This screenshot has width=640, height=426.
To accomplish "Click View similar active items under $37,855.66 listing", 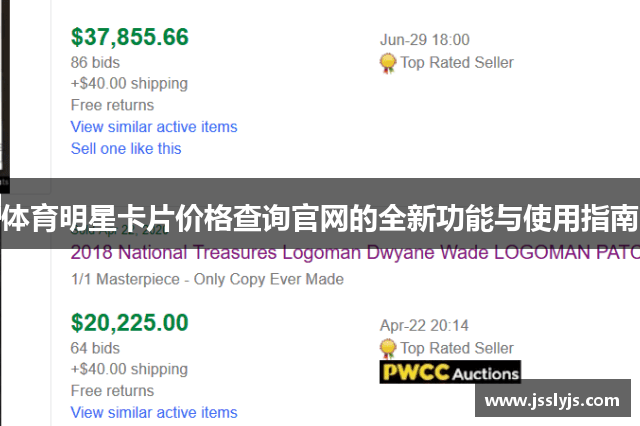I will 154,127.
